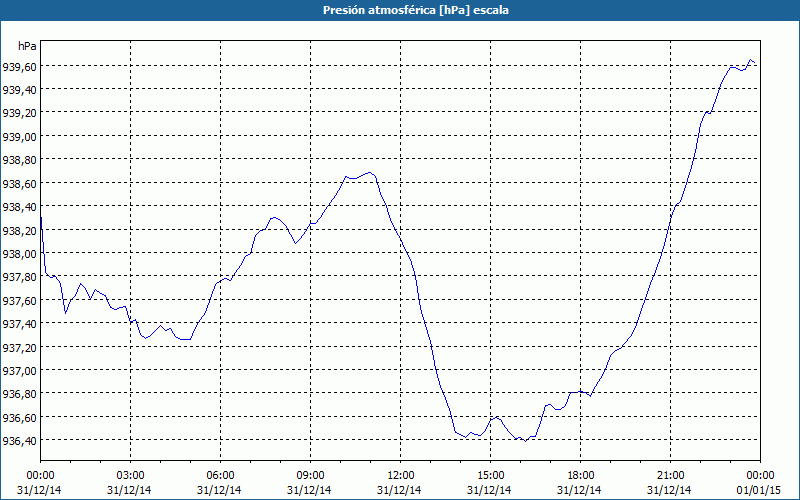This screenshot has height=500, width=800.
Task: Click the 03:00 time axis label
Action: point(131,476)
